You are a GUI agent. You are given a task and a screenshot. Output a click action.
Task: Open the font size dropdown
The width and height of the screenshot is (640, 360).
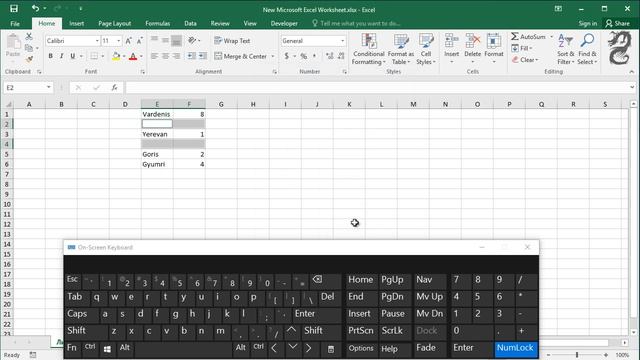tap(119, 41)
